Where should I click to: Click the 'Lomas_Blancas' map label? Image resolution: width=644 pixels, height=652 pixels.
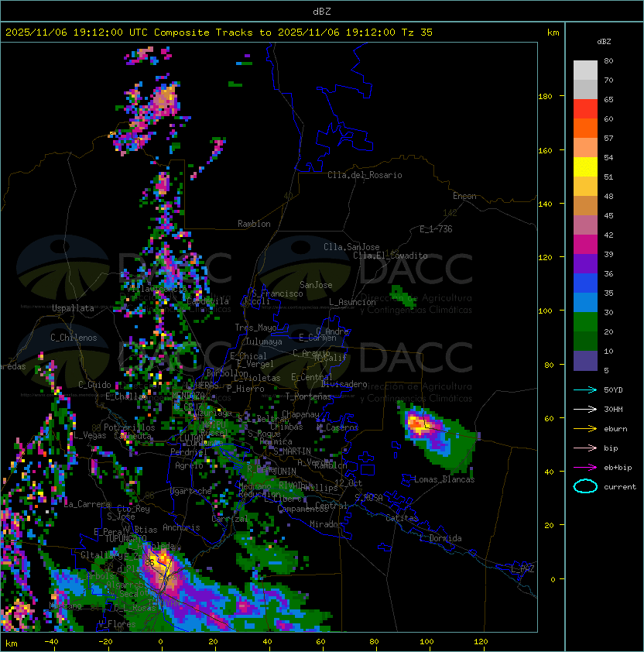point(444,479)
